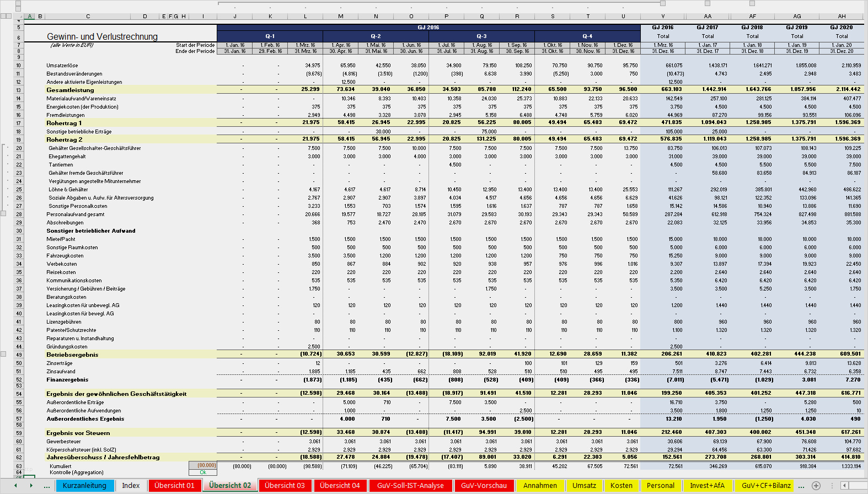Click the green Ok control cell
Screen dimensions: 868x494
[203, 472]
